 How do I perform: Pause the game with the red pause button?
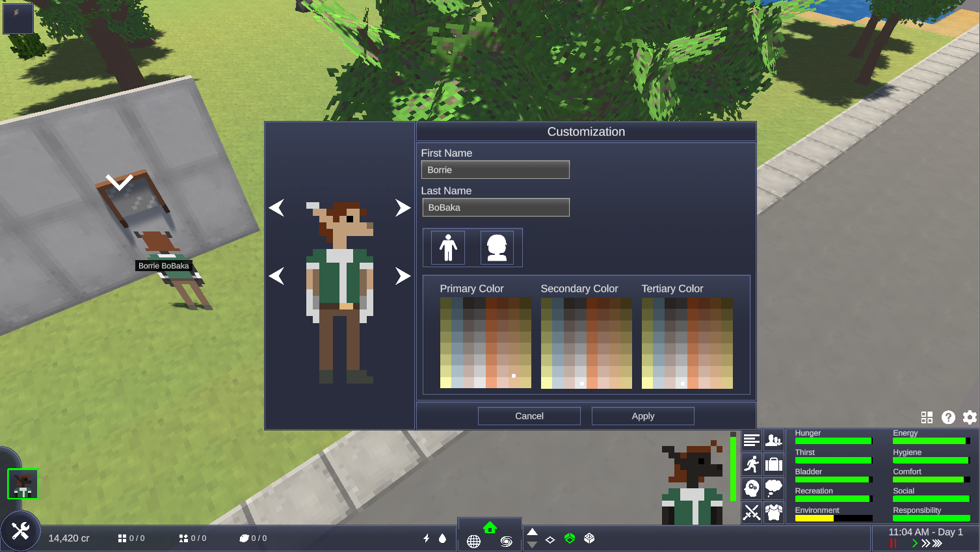click(893, 543)
